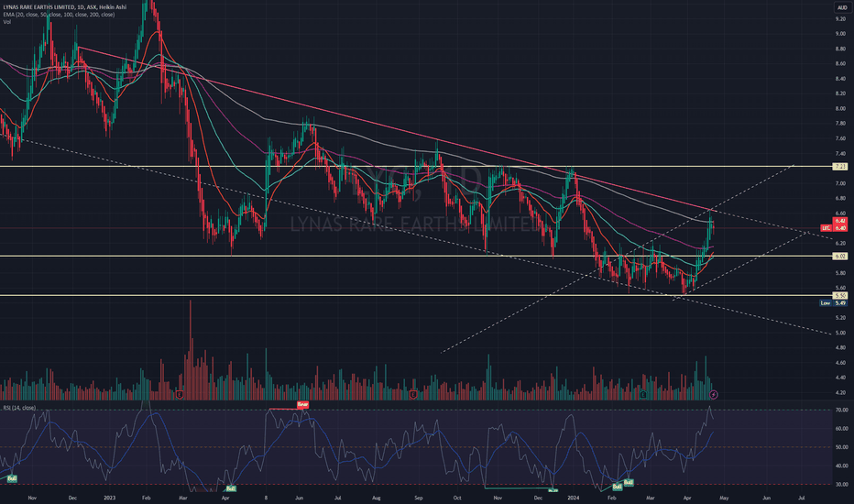Click the Low 5.49 price label
Viewport: 854px width, 504px height.
point(833,302)
